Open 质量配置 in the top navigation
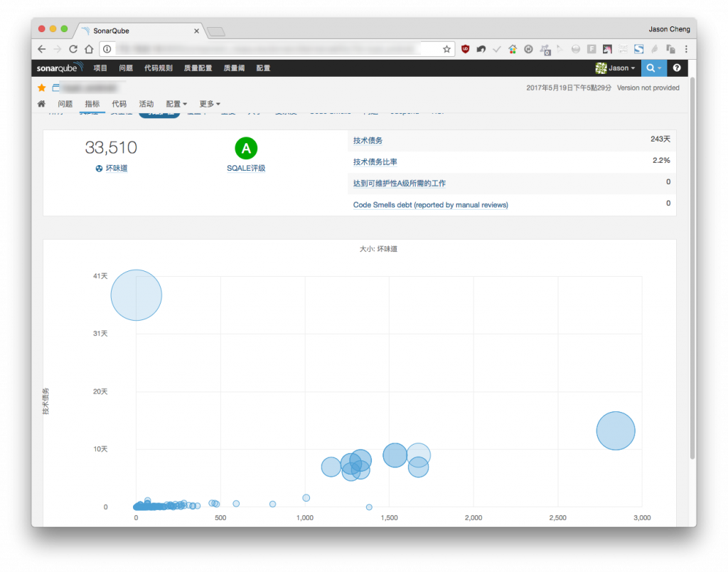The image size is (728, 572). click(x=198, y=68)
